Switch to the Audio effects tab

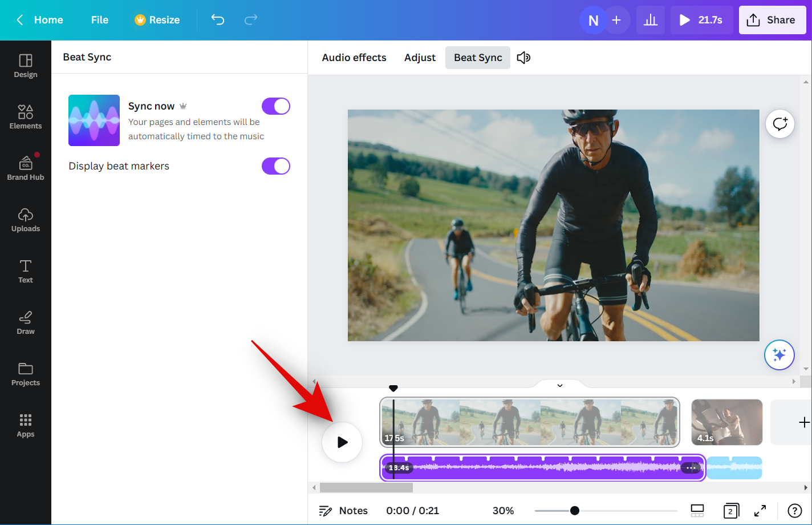(x=354, y=58)
